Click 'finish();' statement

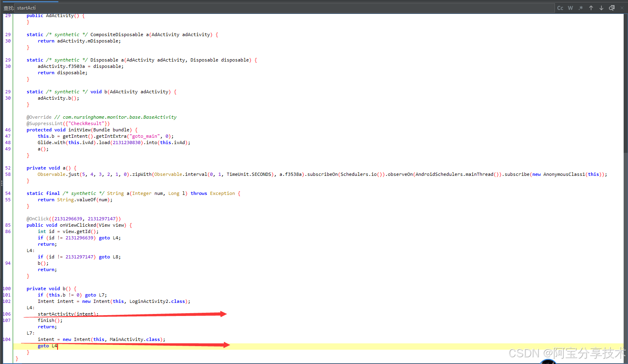coord(50,320)
